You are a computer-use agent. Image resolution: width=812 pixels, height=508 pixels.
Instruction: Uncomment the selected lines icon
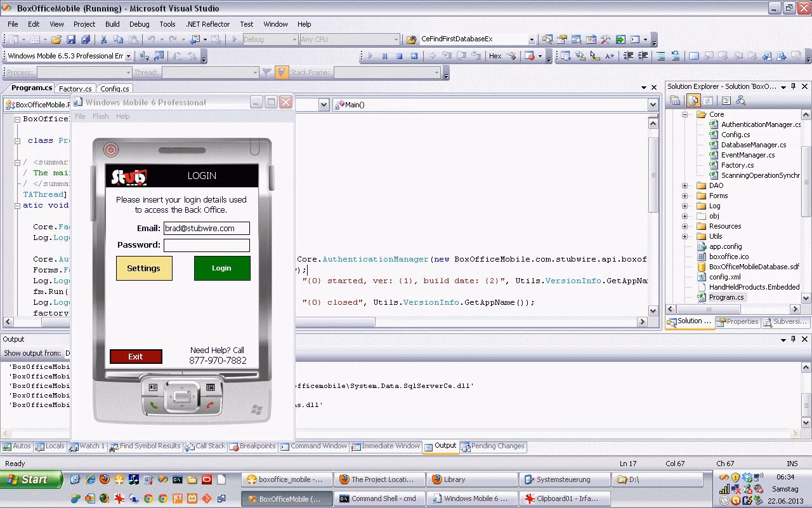pyautogui.click(x=676, y=56)
